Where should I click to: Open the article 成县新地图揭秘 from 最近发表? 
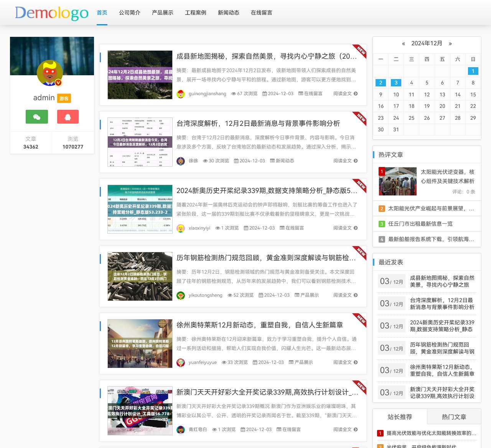[x=442, y=281]
